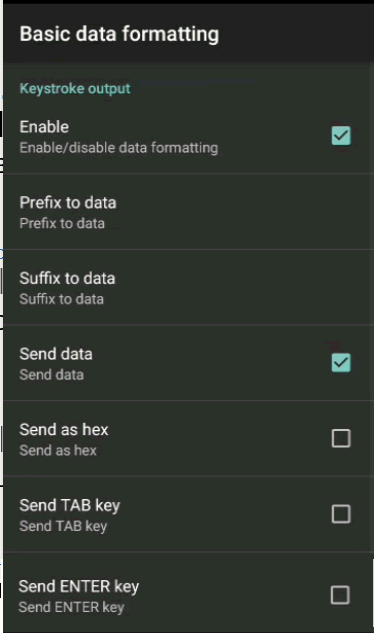Screen dimensions: 374x633
Task: Click the Basic data formatting title
Action: click(120, 34)
